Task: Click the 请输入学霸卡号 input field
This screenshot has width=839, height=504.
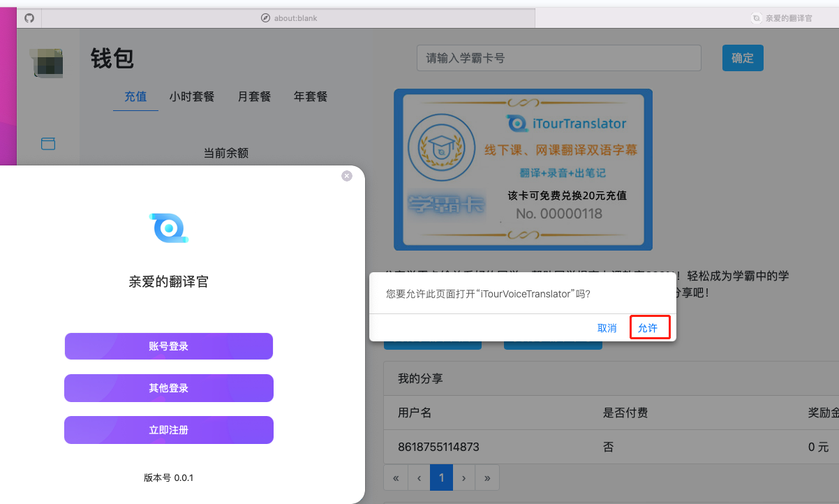Action: (558, 58)
